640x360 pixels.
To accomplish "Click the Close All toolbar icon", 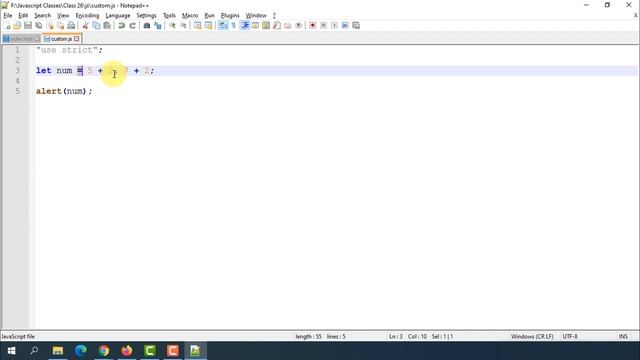I will 60,25.
